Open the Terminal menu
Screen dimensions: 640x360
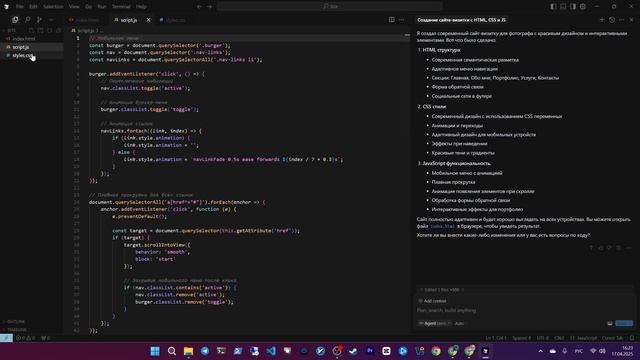tap(121, 7)
